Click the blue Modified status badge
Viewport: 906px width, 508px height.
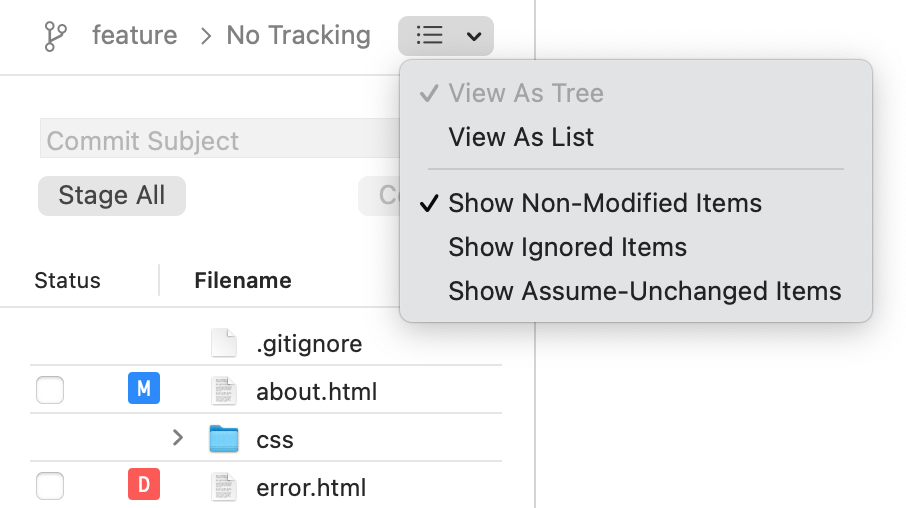(144, 389)
